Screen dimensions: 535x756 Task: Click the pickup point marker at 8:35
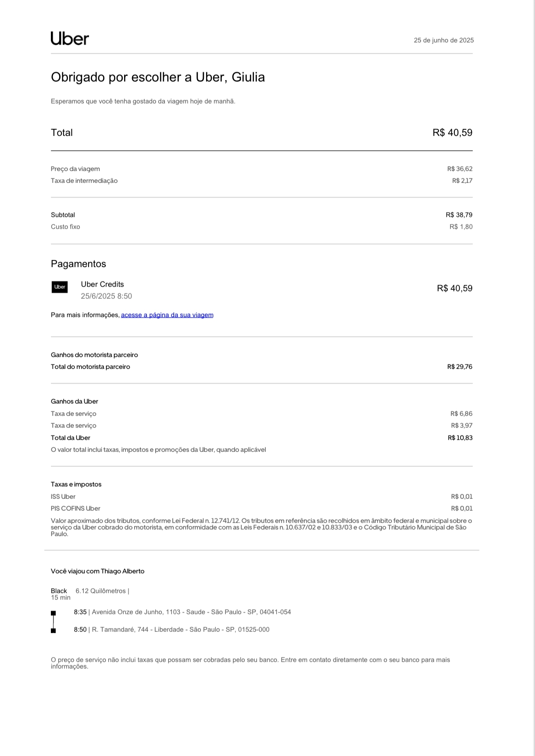point(53,613)
